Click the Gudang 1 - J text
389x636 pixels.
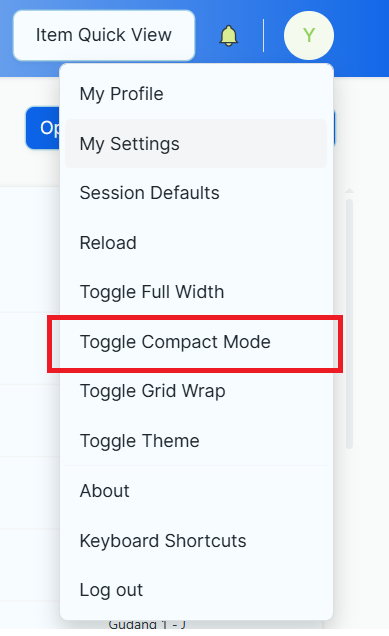147,624
